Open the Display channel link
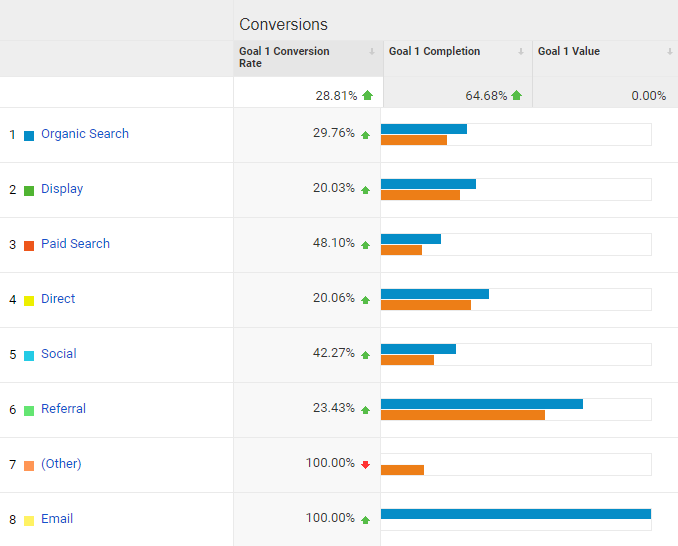 tap(62, 189)
